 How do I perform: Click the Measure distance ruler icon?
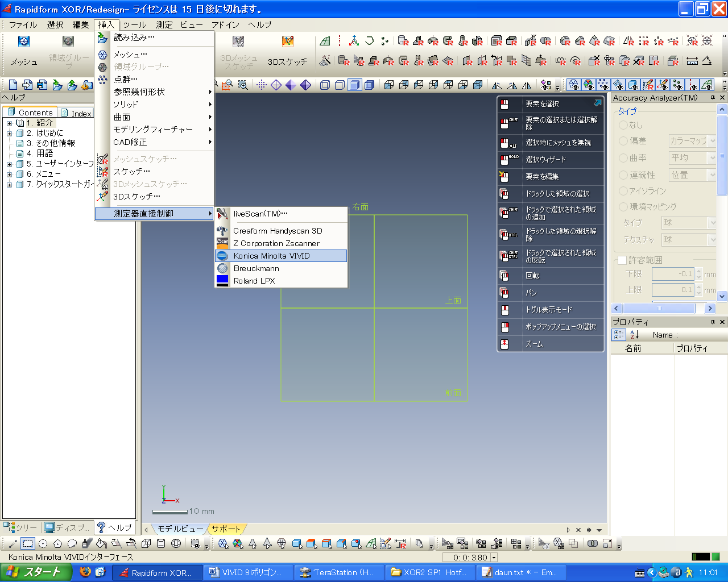click(692, 60)
